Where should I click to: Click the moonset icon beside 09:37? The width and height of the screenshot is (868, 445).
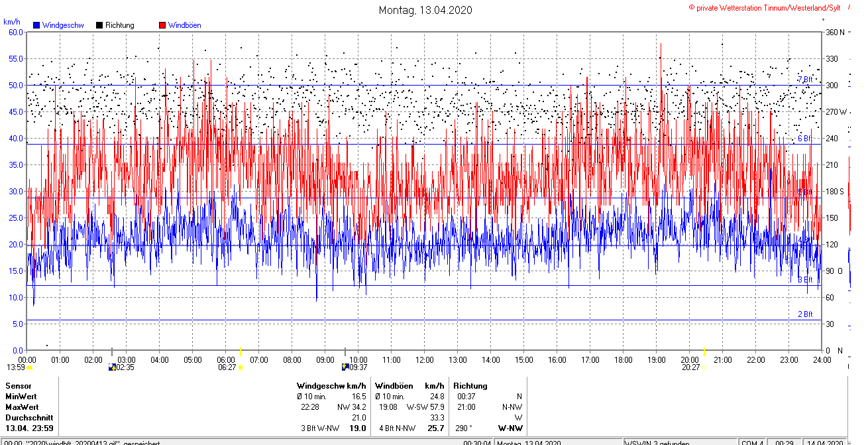(x=345, y=367)
